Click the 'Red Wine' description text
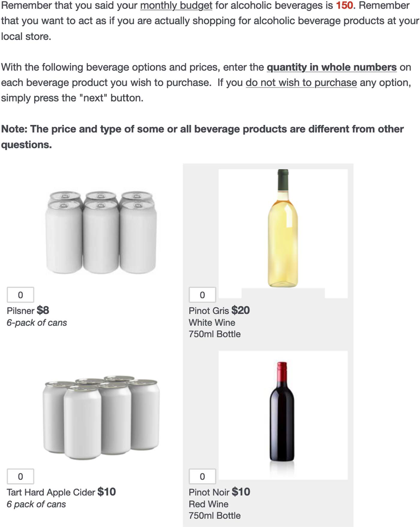Image resolution: width=420 pixels, height=527 pixels. [x=208, y=504]
